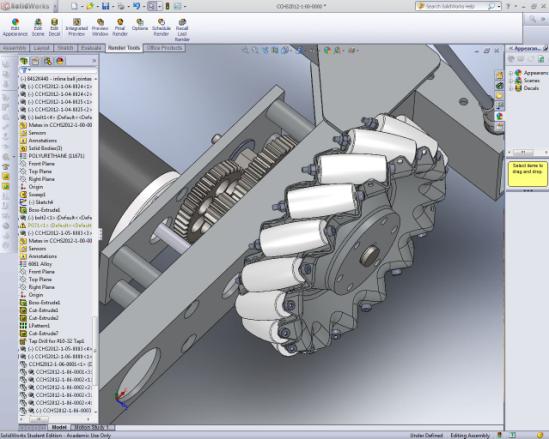This screenshot has height=439, width=549.
Task: Select the Decals entry in Appearances pane
Action: pos(527,88)
